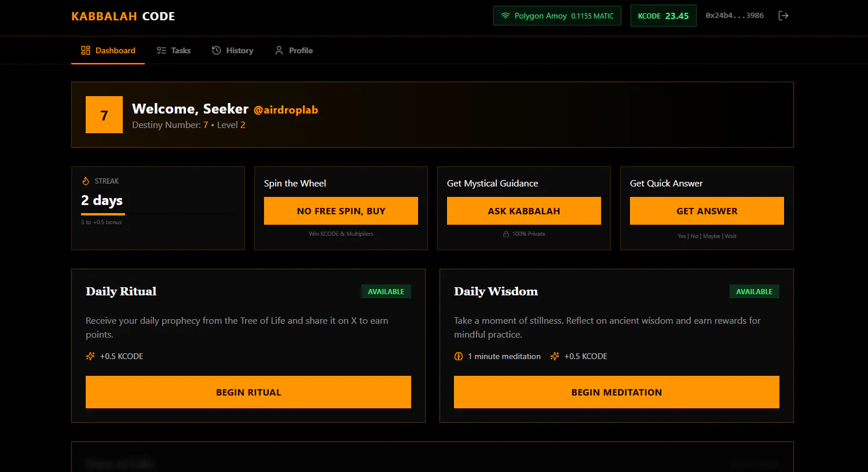
Task: Click the orange destiny number 7 badge
Action: click(x=104, y=115)
